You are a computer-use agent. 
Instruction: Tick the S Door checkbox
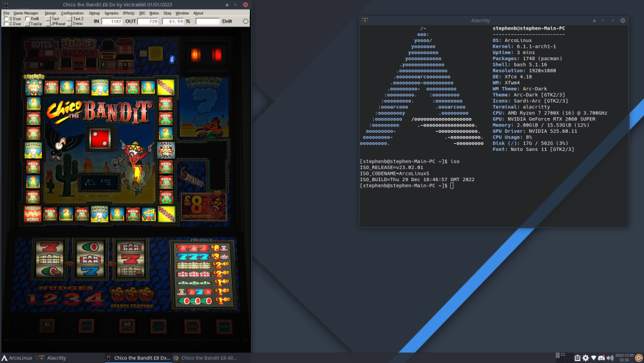click(6, 19)
